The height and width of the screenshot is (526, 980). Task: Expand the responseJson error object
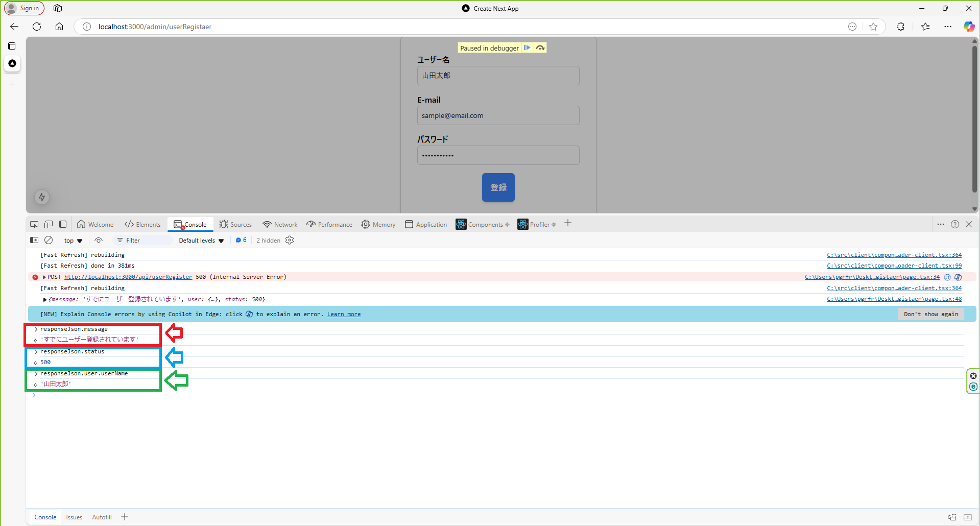44,299
